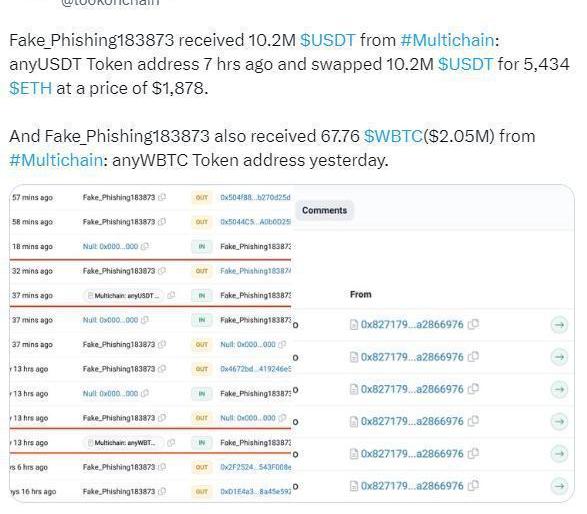
Task: Click the Multichain: anyWBT label
Action: pyautogui.click(x=124, y=443)
